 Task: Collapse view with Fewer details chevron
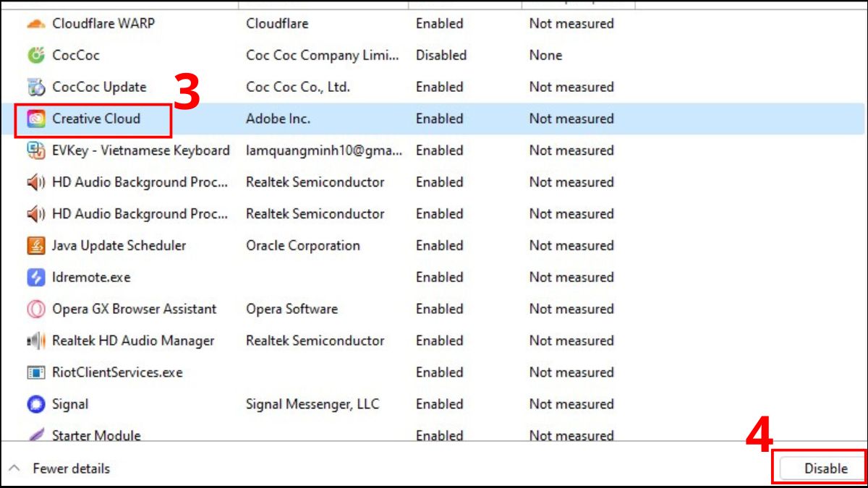point(14,468)
